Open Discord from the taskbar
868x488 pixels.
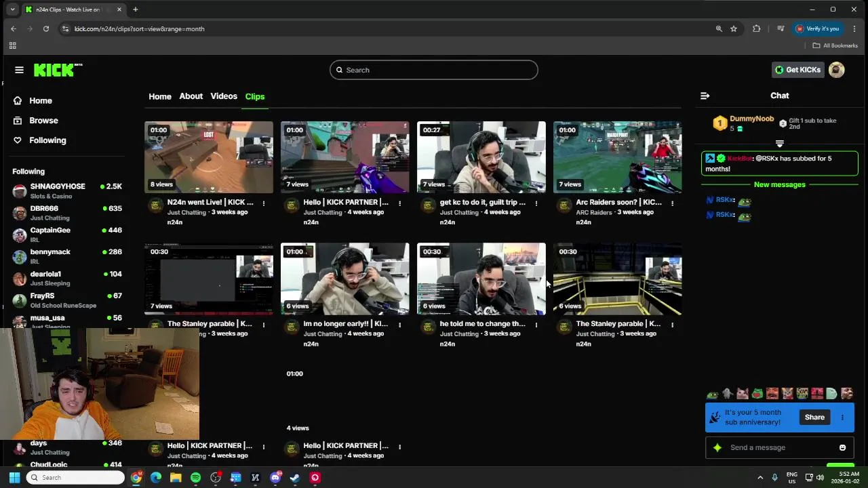click(x=275, y=478)
